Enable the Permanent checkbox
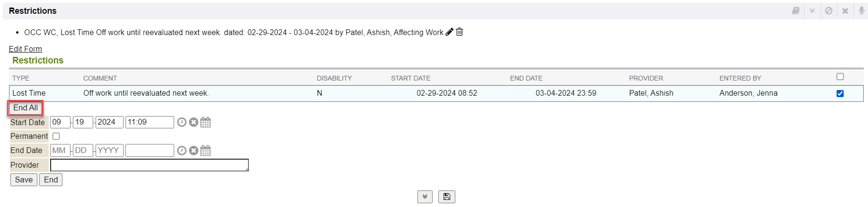The image size is (868, 207). pos(56,136)
